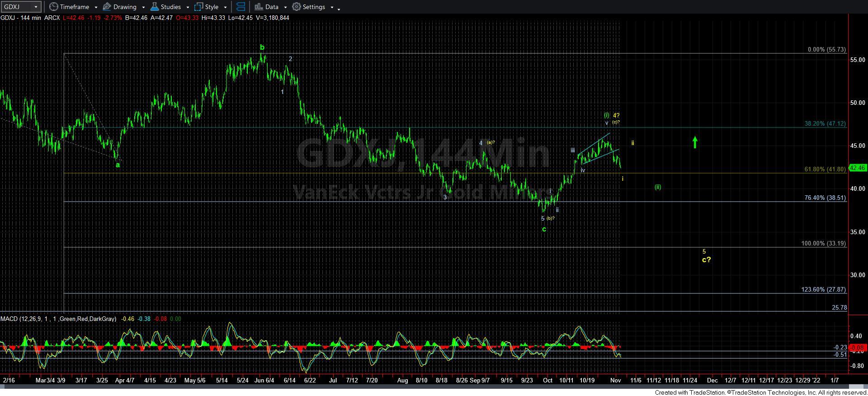The width and height of the screenshot is (868, 396).
Task: Click the Data bar chart icon
Action: [259, 7]
